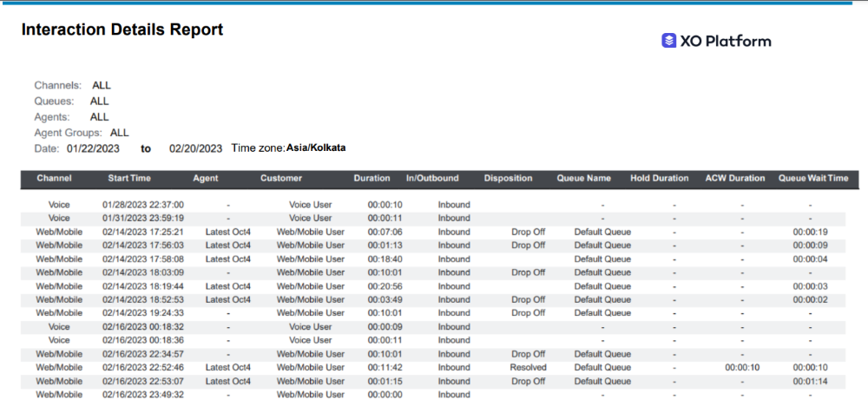Sort by the Start Time column header
The image size is (868, 406).
tap(129, 179)
